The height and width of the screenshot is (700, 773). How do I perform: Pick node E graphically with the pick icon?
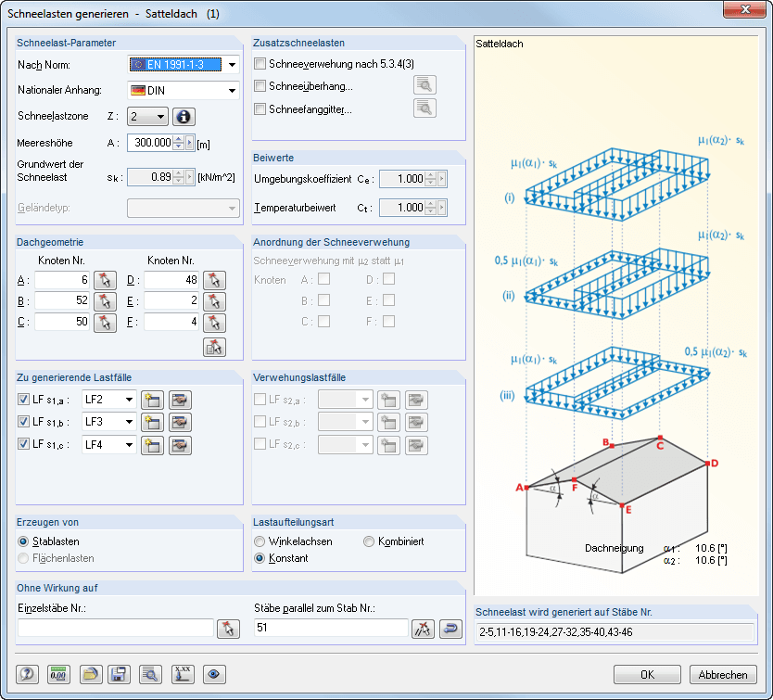214,301
